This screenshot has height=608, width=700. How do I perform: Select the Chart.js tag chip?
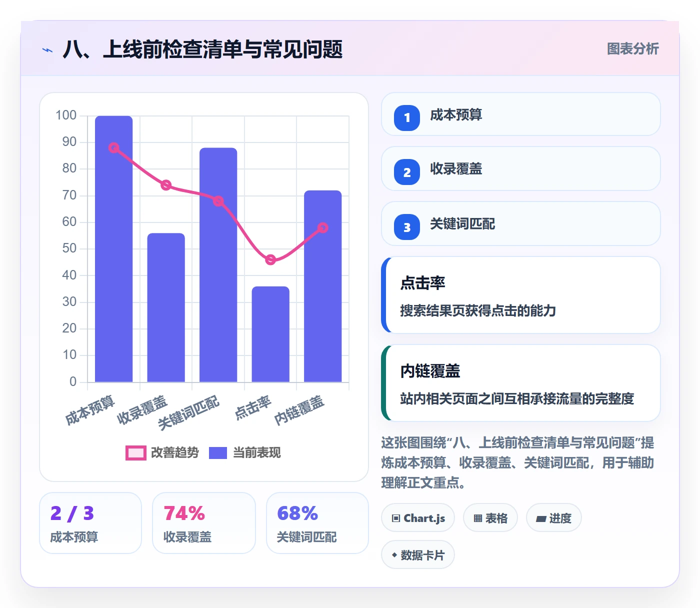point(418,518)
